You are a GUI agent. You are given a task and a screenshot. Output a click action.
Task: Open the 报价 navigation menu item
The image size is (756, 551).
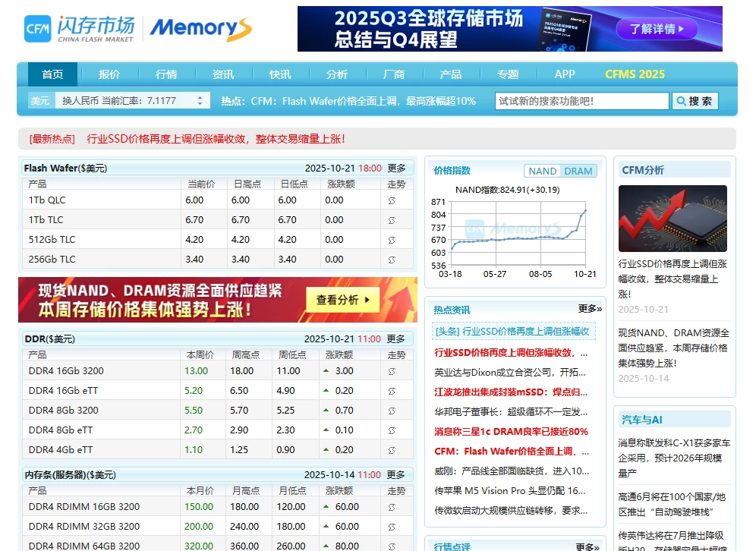pyautogui.click(x=109, y=74)
